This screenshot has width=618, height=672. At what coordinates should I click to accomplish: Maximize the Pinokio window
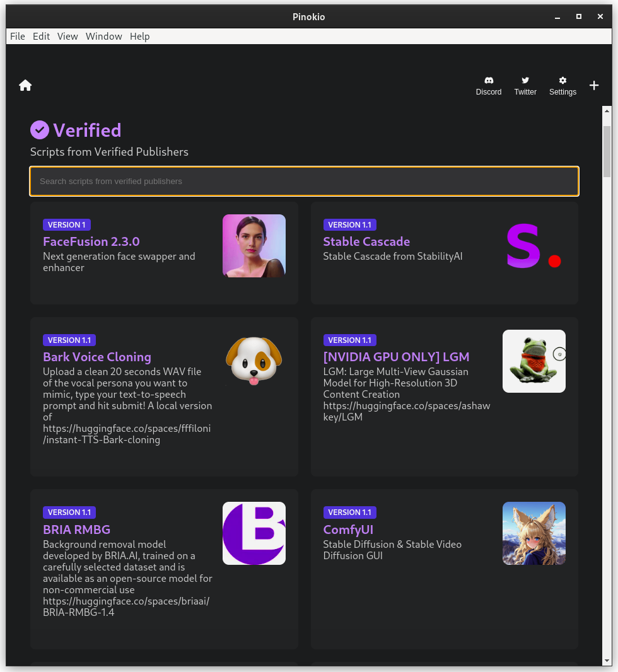[578, 17]
